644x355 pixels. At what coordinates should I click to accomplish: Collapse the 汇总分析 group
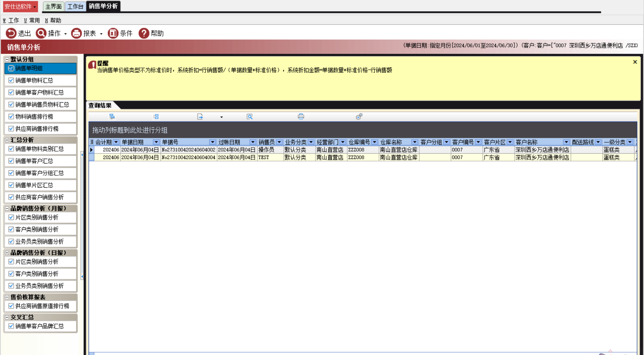7,140
